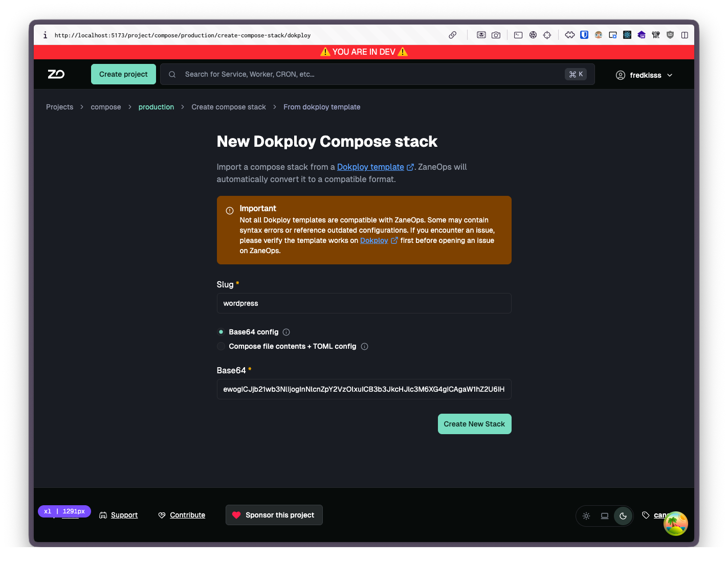Screen dimensions: 728x585
Task: Click Sponsor this project button
Action: (274, 515)
